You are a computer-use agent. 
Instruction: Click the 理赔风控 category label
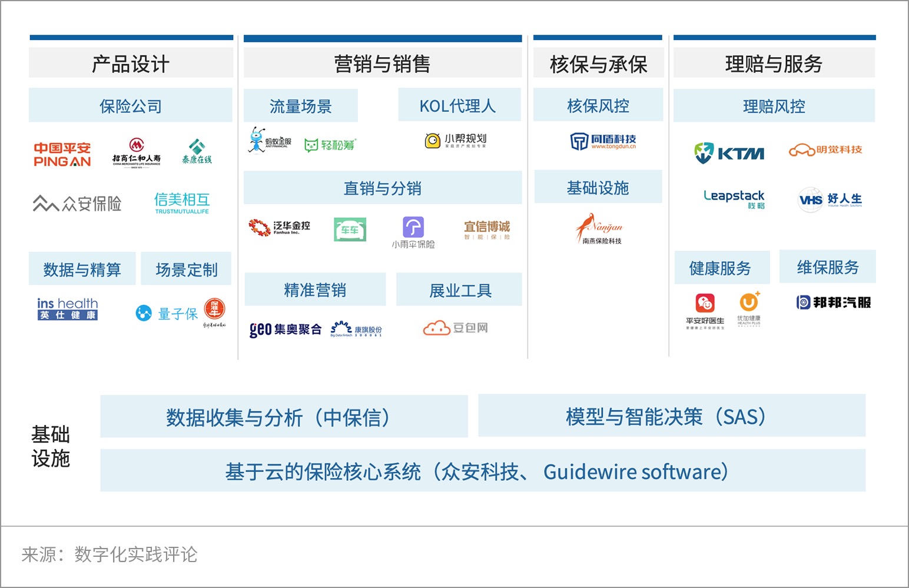point(774,106)
